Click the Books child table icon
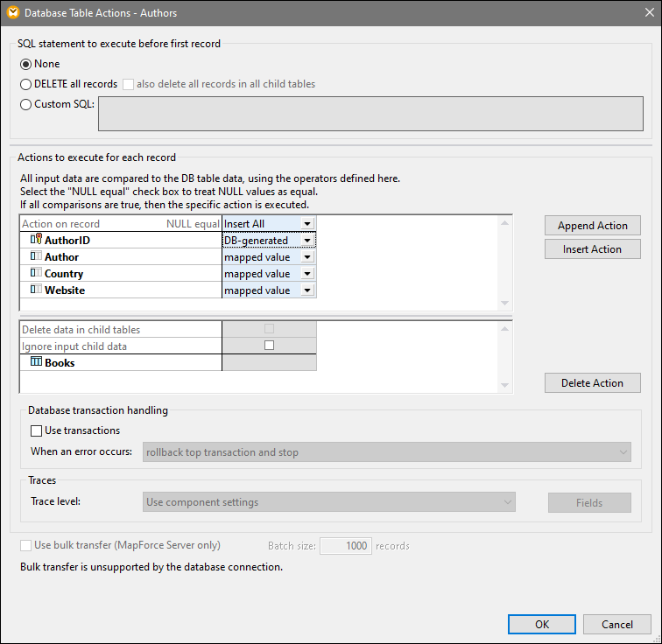Image resolution: width=662 pixels, height=644 pixels. [37, 362]
